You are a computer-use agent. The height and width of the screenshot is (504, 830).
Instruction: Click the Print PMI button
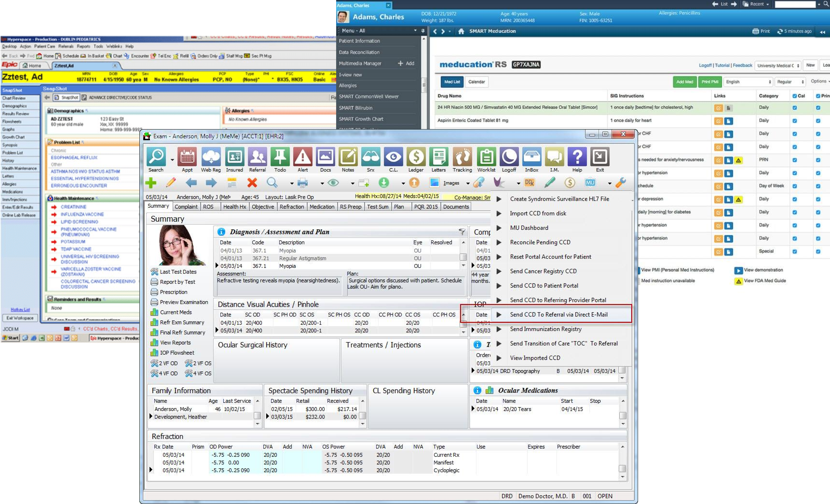[x=710, y=82]
